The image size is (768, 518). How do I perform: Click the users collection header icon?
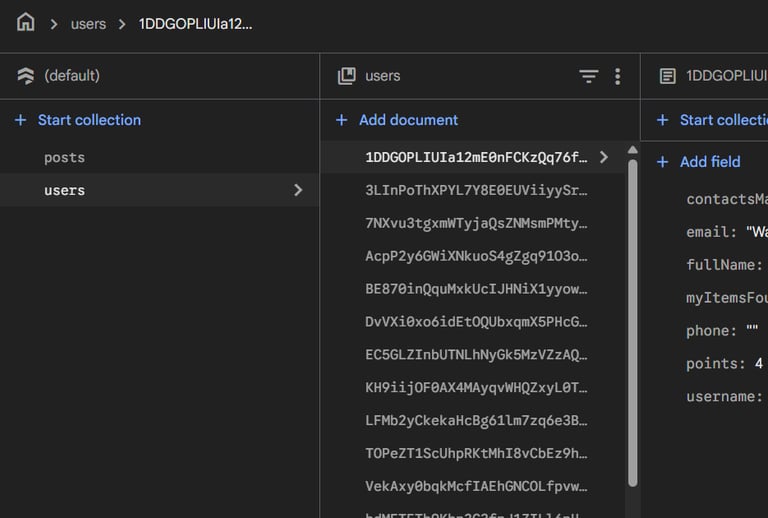click(x=347, y=76)
